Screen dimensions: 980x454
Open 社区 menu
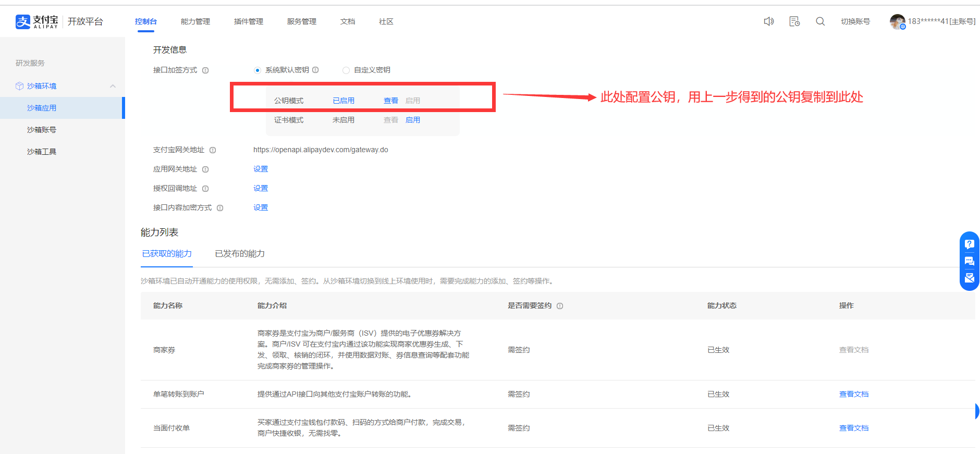386,21
